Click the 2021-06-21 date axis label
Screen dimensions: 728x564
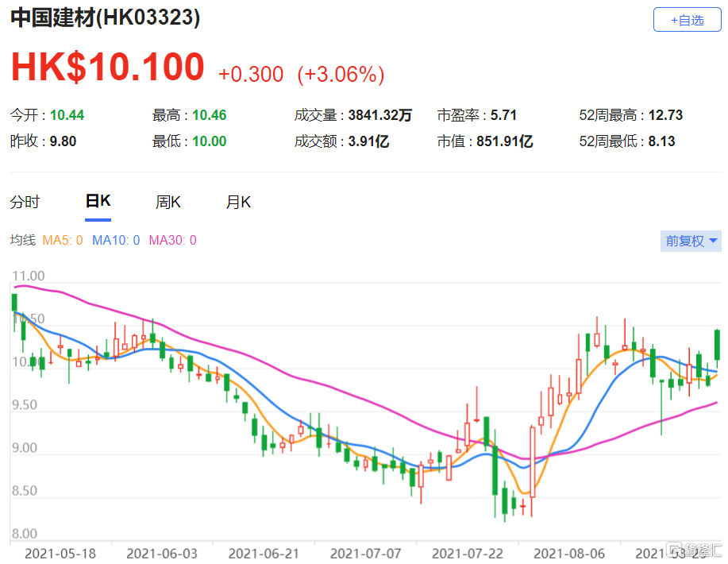pyautogui.click(x=264, y=554)
